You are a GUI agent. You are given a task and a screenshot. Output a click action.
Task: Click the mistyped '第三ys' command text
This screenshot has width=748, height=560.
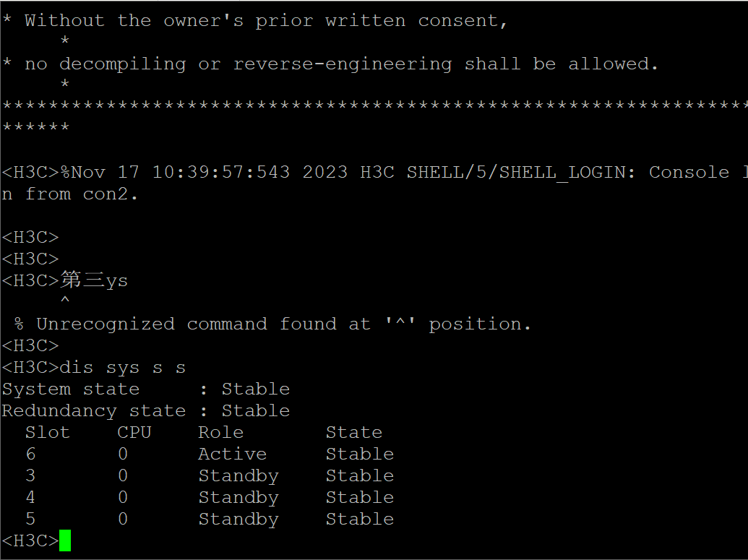coord(94,280)
